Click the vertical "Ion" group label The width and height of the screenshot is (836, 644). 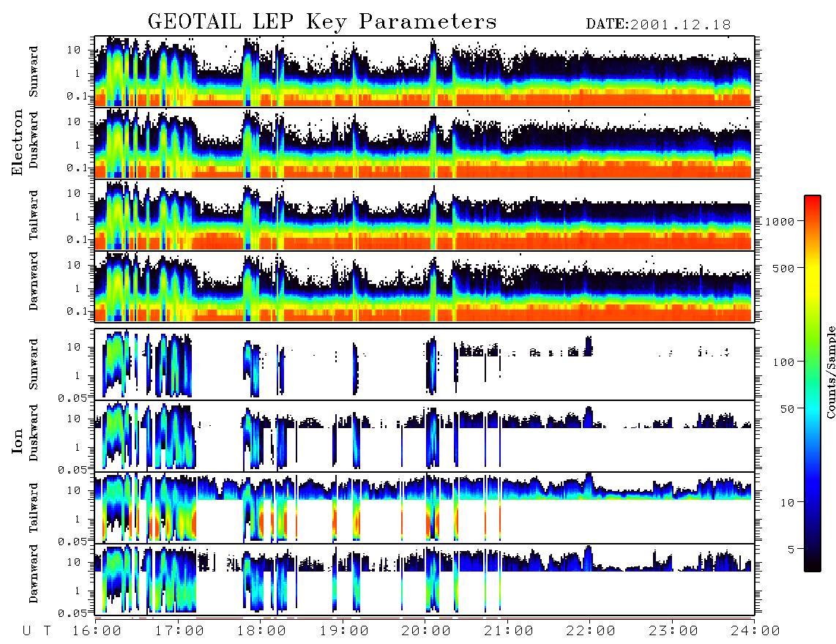[18, 441]
